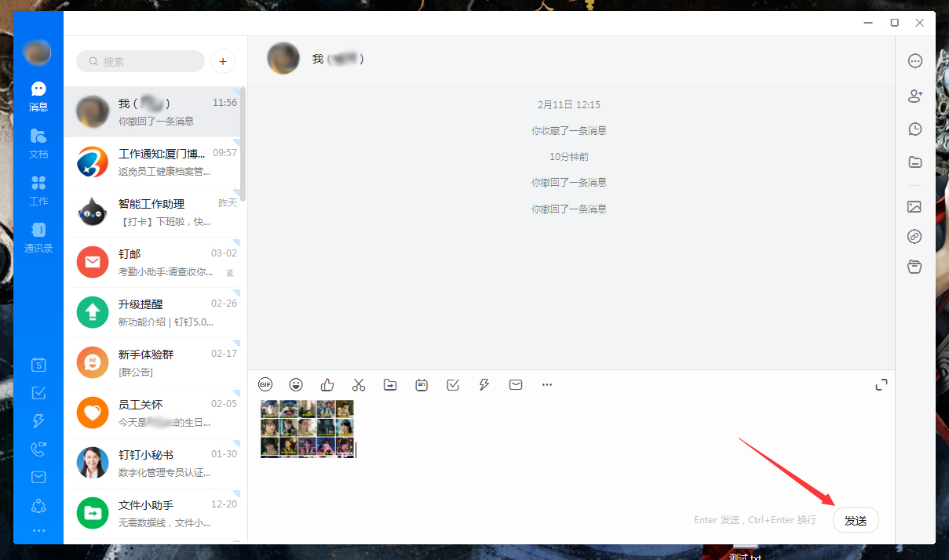Select the screenshot scissors tool

coord(359,384)
